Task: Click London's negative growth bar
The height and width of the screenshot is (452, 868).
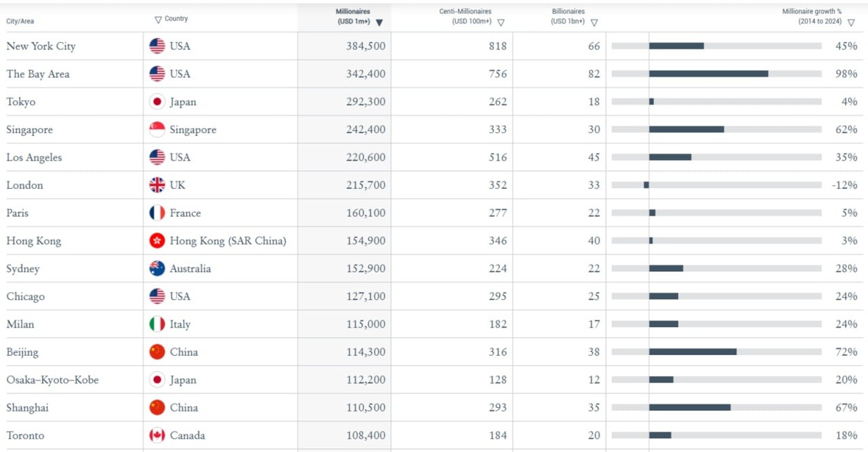Action: (x=646, y=185)
